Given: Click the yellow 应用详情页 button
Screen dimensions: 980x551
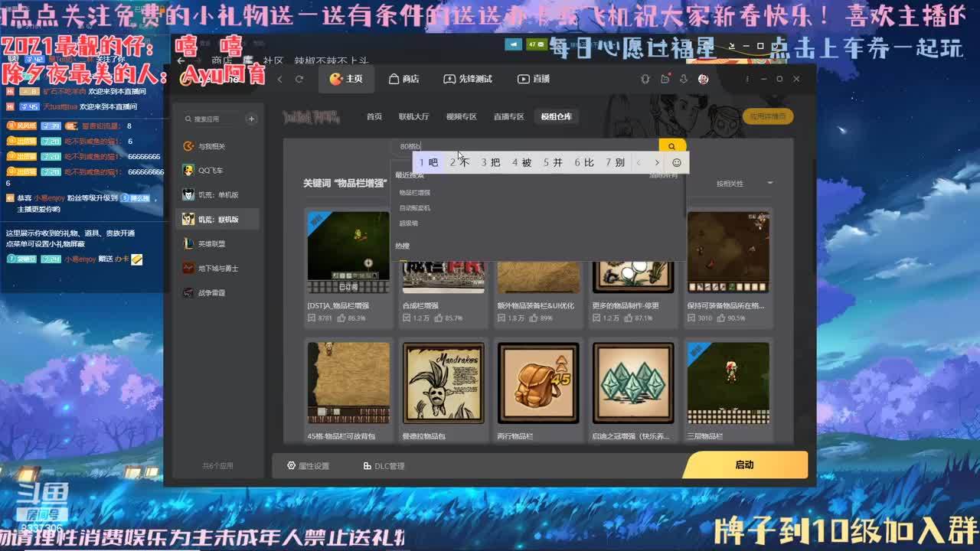Looking at the screenshot, I should (767, 116).
